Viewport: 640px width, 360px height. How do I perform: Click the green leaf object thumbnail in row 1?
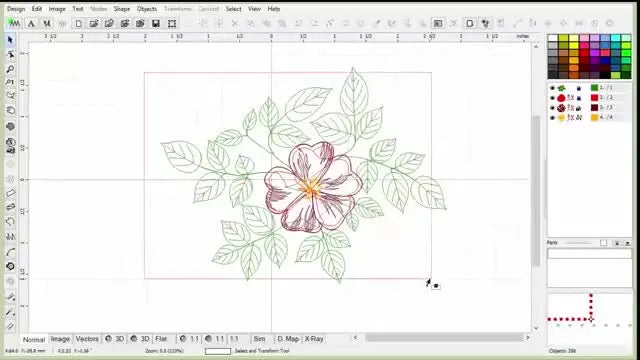[x=562, y=88]
